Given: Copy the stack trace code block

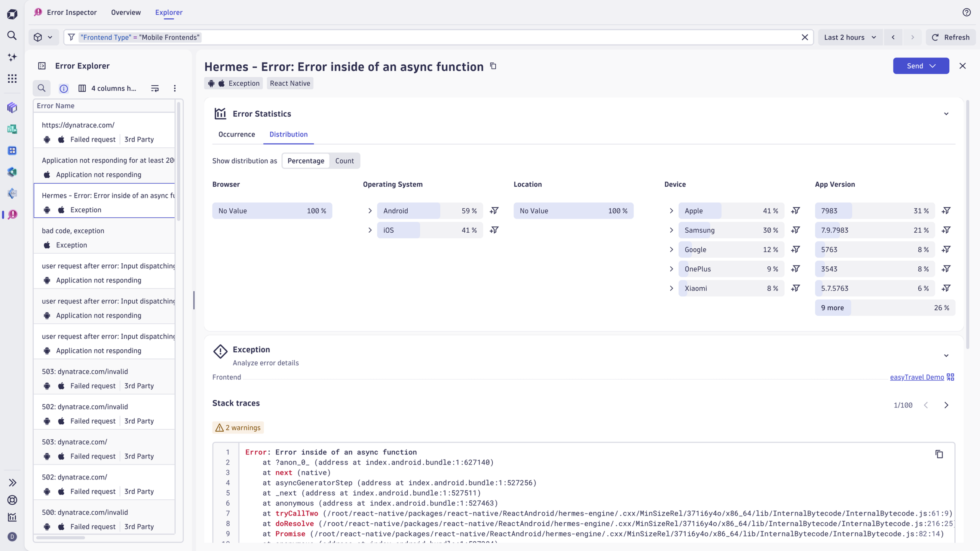Looking at the screenshot, I should [x=939, y=454].
